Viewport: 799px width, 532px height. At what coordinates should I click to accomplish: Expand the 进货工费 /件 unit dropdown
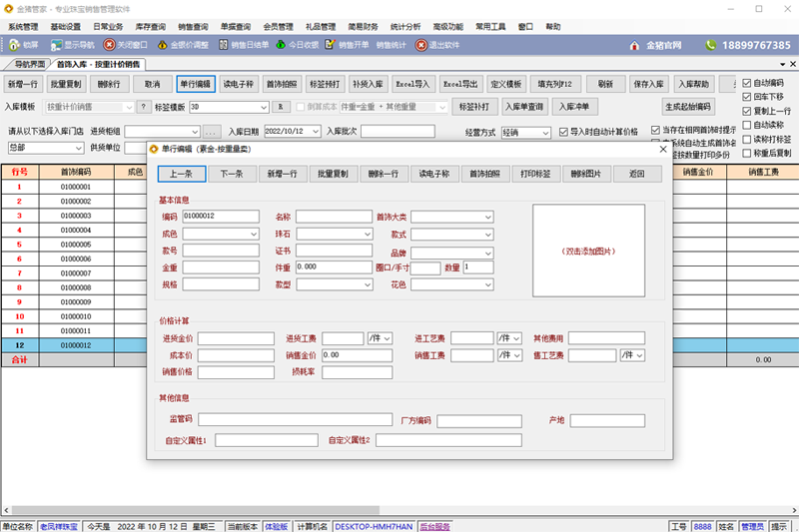click(388, 338)
